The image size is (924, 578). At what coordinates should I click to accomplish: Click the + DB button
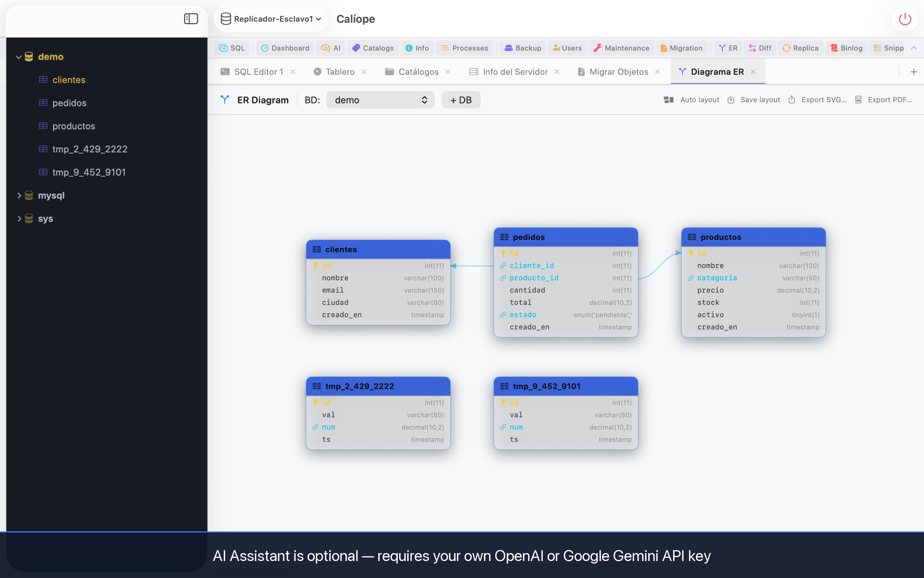tap(461, 100)
